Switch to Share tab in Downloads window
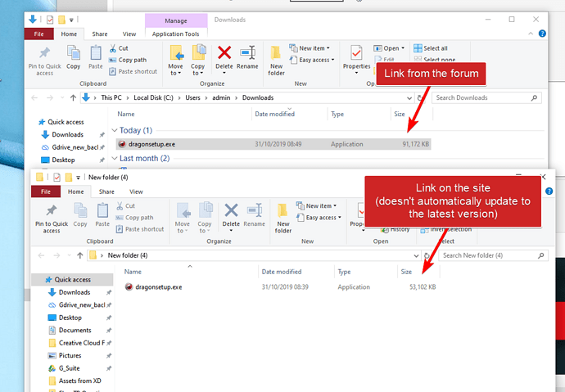565x392 pixels. (100, 34)
